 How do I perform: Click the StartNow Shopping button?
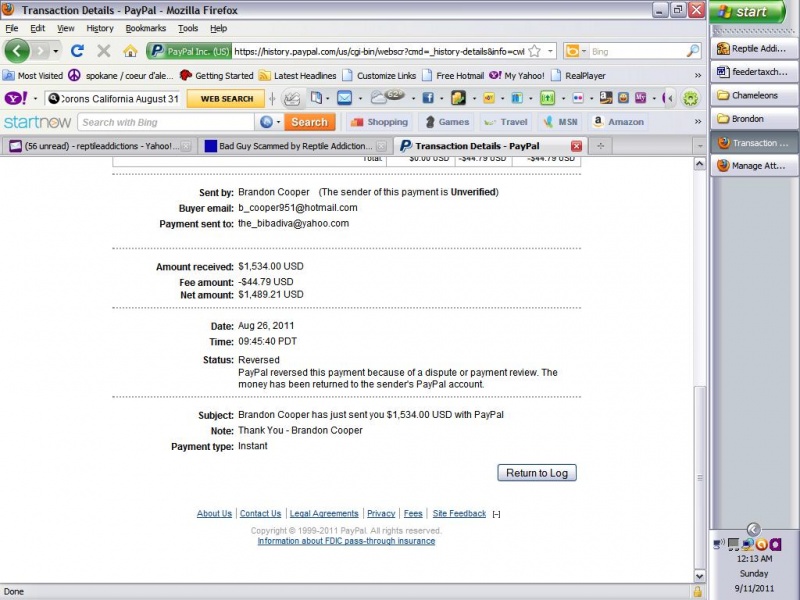(x=379, y=122)
